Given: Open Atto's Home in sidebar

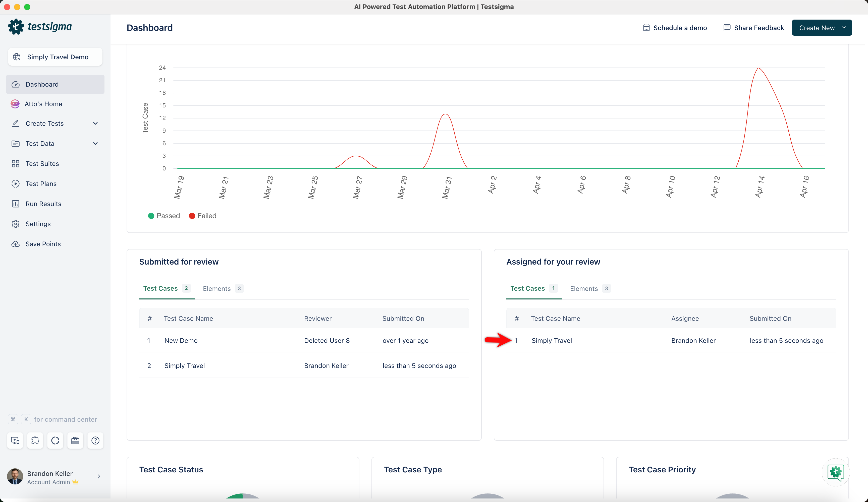Looking at the screenshot, I should coord(43,104).
